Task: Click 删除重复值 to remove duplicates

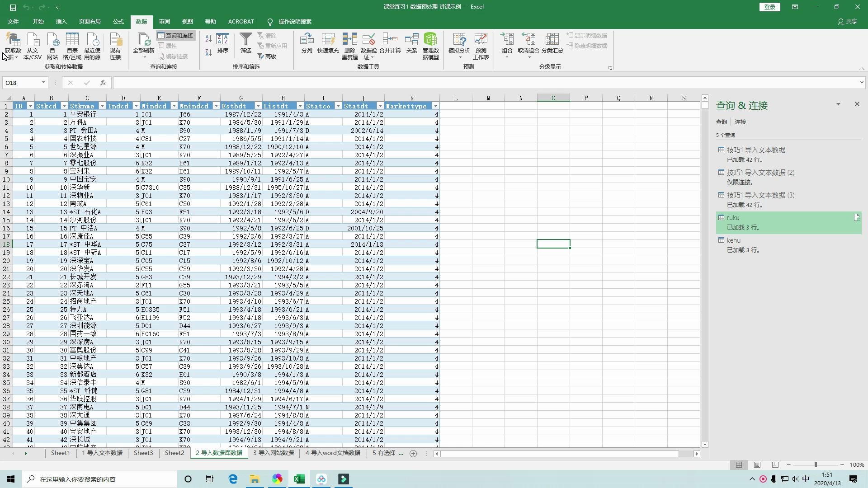Action: click(x=349, y=45)
